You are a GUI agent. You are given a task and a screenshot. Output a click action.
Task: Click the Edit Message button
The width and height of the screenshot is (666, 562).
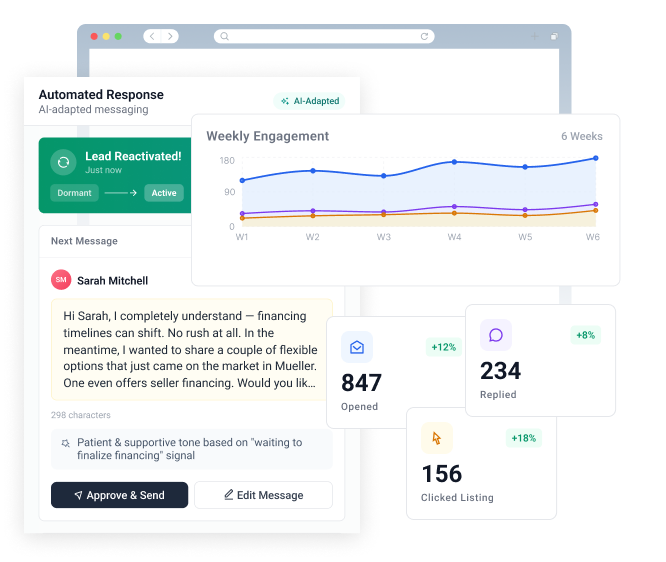[263, 495]
